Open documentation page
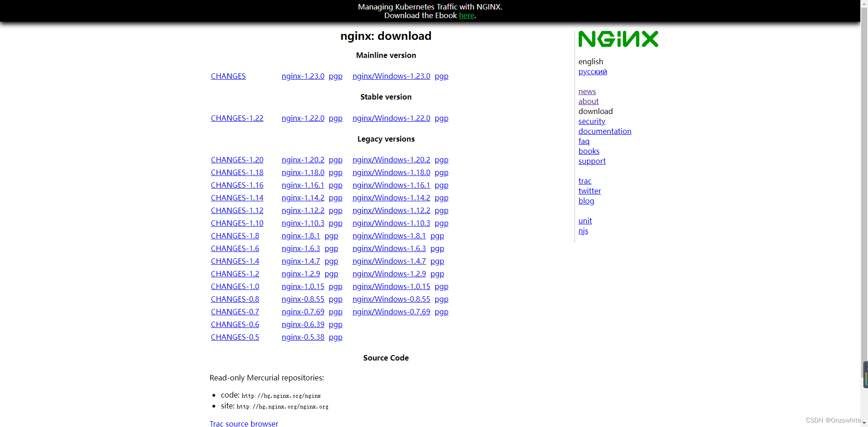The width and height of the screenshot is (868, 427). tap(605, 131)
